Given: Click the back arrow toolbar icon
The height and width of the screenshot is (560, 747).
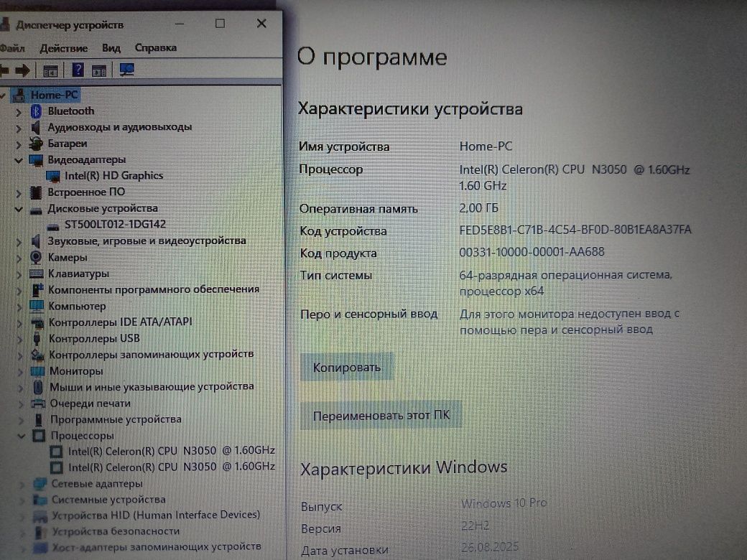Looking at the screenshot, I should [4, 71].
